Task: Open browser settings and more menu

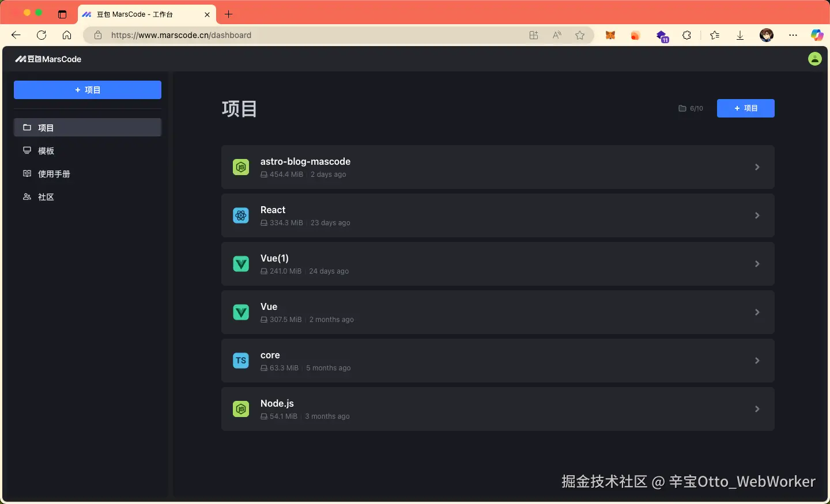Action: [x=793, y=35]
